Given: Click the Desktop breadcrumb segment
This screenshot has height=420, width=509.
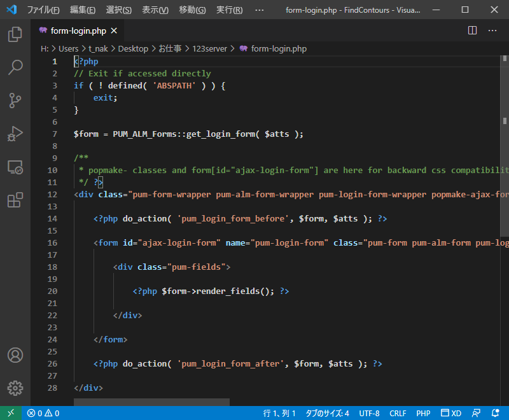Looking at the screenshot, I should pos(133,49).
